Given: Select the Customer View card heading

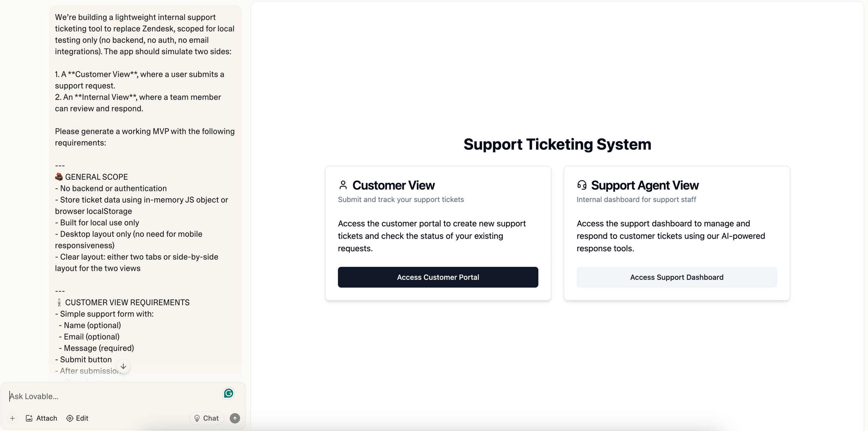Looking at the screenshot, I should 393,185.
